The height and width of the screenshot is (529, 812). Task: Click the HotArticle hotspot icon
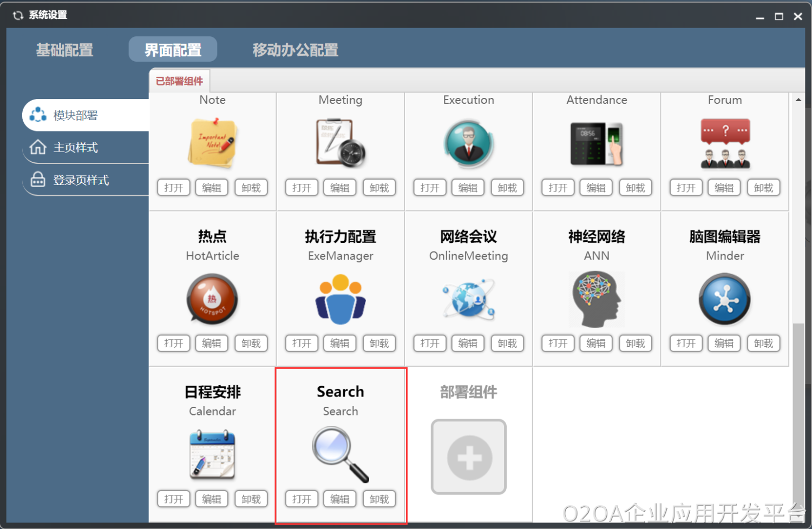point(212,299)
